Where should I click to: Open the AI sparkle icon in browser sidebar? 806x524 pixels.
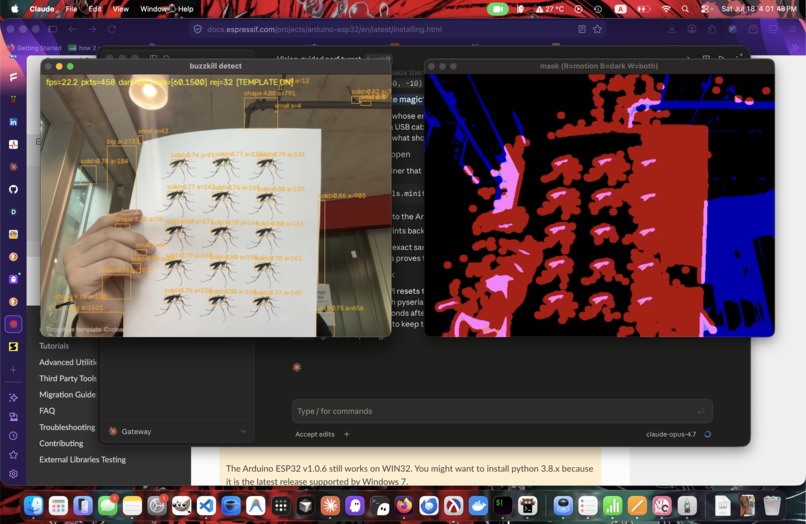click(13, 397)
